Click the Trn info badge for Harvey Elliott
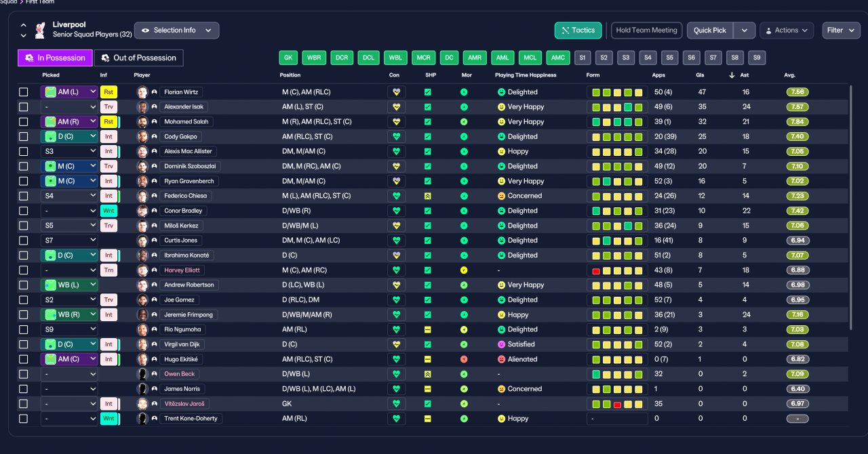The height and width of the screenshot is (454, 868). point(108,270)
